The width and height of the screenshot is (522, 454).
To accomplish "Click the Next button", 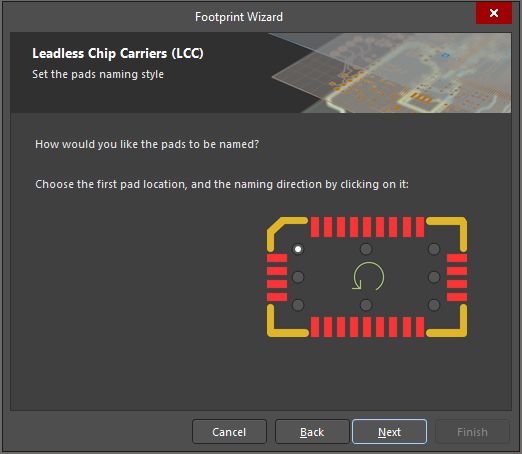I will 389,432.
